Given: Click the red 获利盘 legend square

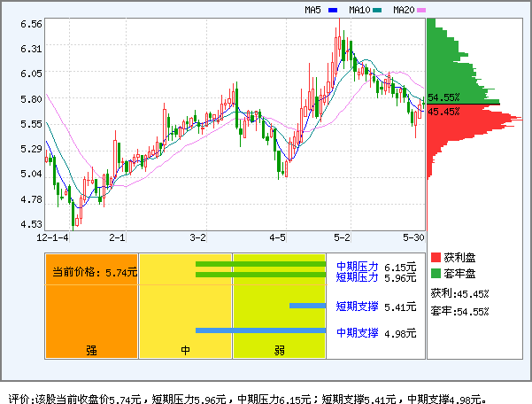Looking at the screenshot, I should [x=436, y=257].
